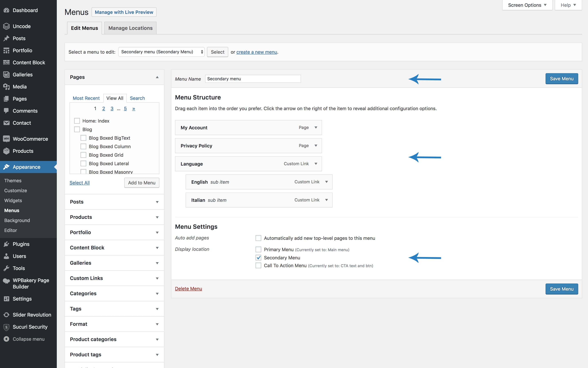The height and width of the screenshot is (368, 588).
Task: Click the Delete Menu link
Action: pos(188,288)
